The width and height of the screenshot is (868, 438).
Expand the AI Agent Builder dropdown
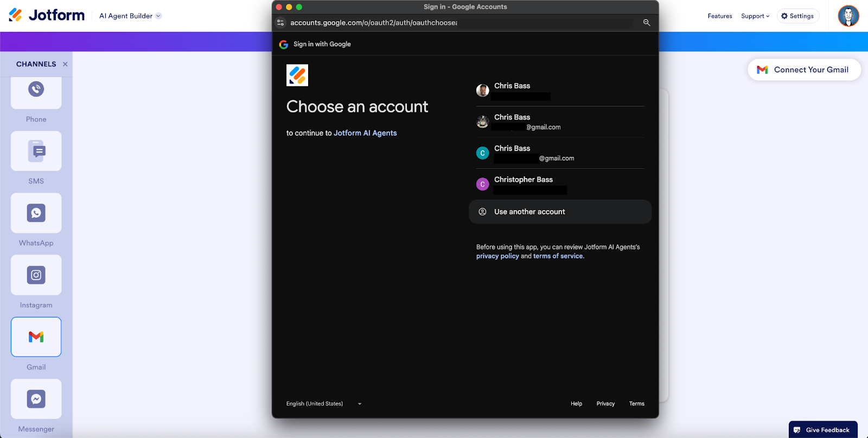point(130,16)
